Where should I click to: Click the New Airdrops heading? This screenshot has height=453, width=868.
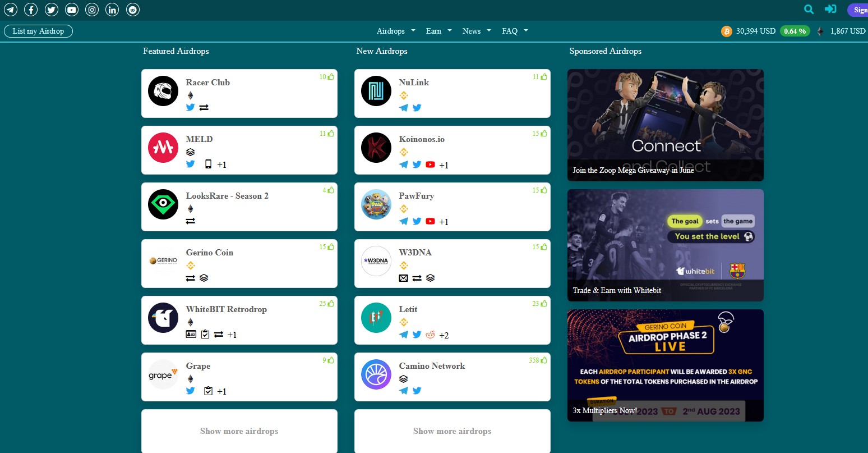382,51
